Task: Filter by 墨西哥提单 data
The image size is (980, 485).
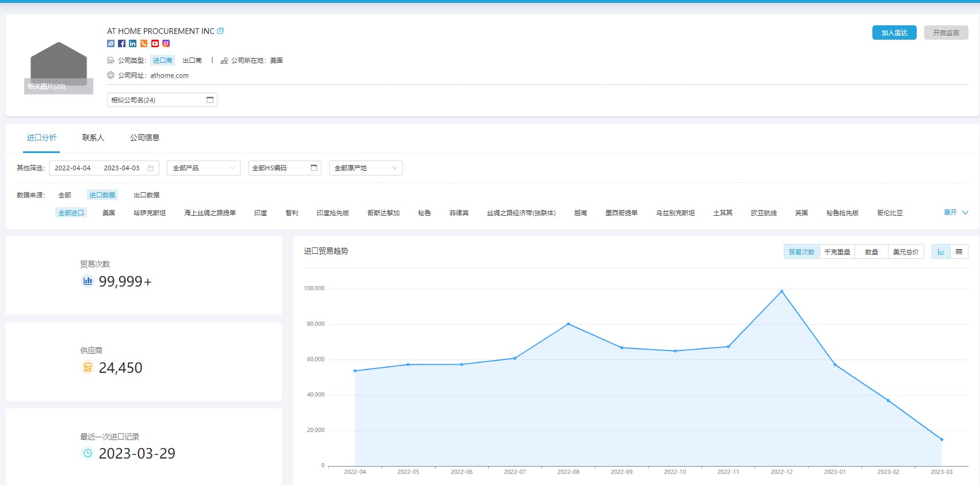Action: (x=621, y=213)
